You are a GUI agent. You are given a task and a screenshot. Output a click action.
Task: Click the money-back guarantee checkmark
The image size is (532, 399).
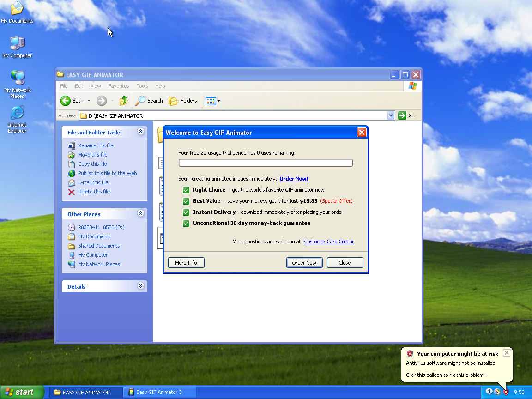(x=186, y=223)
